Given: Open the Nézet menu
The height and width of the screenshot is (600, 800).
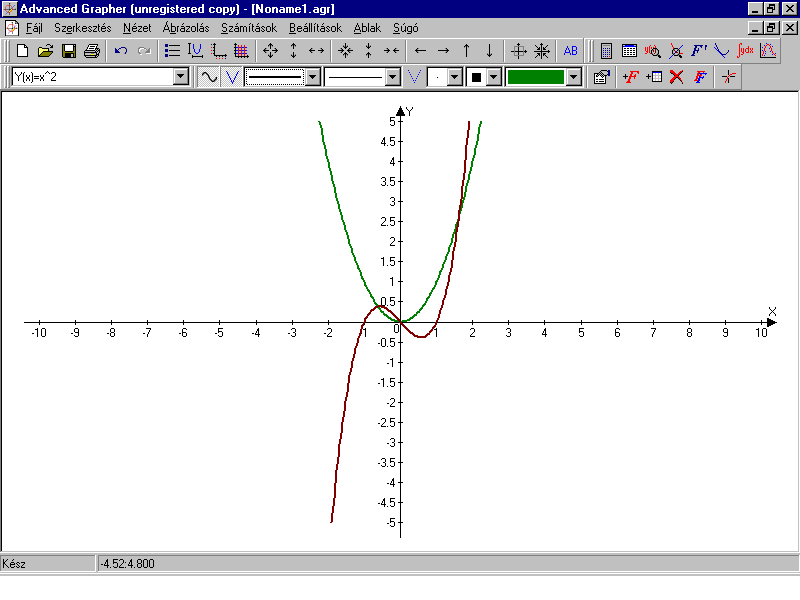Looking at the screenshot, I should pyautogui.click(x=137, y=28).
